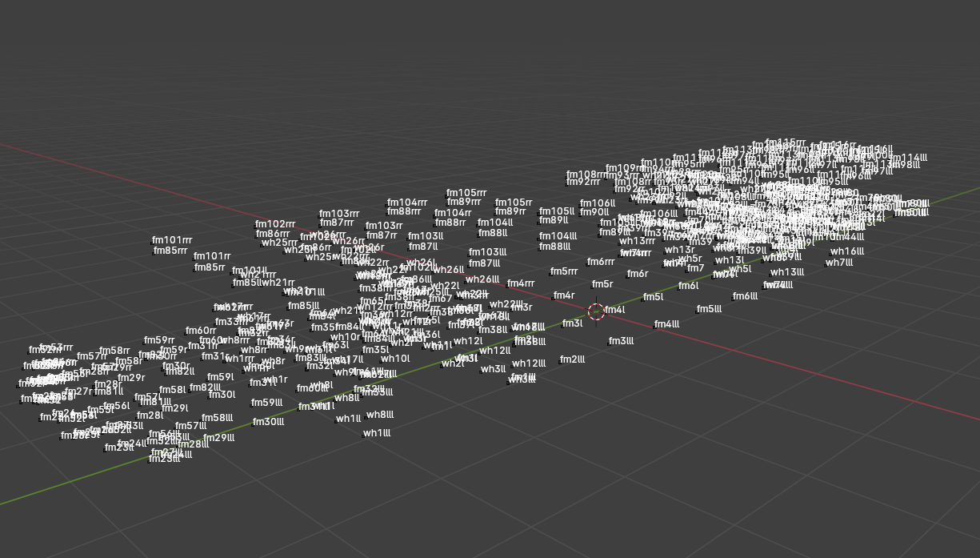The height and width of the screenshot is (558, 980).
Task: Select the empty labeled fm103lll
Action: click(488, 252)
